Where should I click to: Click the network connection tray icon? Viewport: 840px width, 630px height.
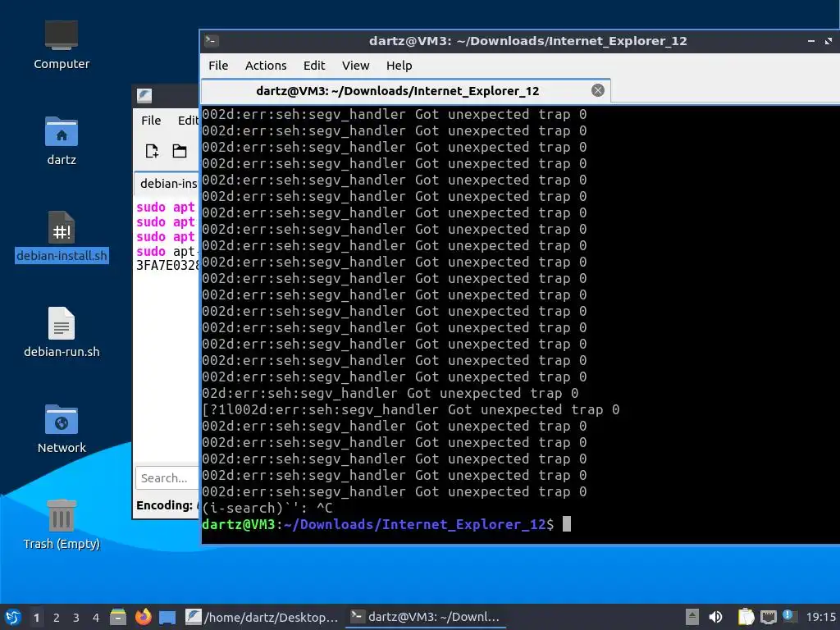768,617
